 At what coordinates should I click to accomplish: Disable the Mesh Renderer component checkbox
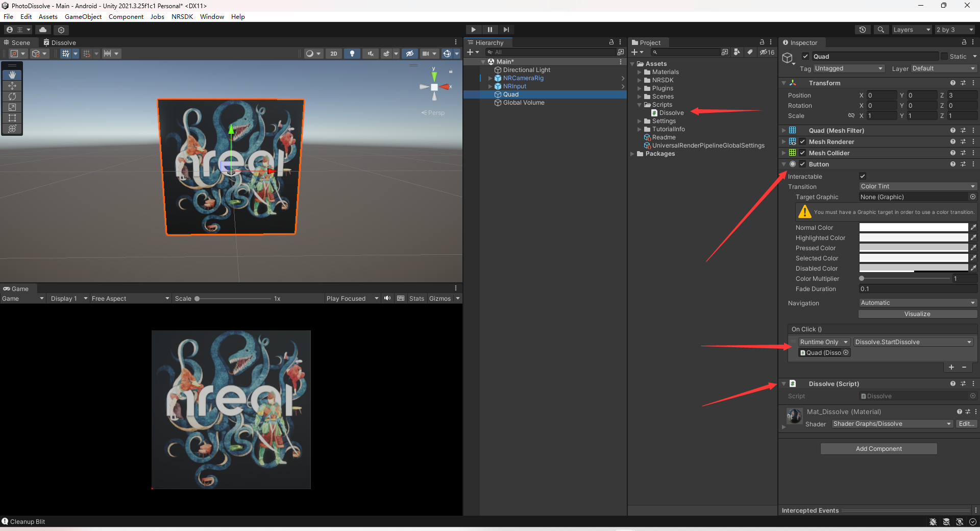point(802,142)
